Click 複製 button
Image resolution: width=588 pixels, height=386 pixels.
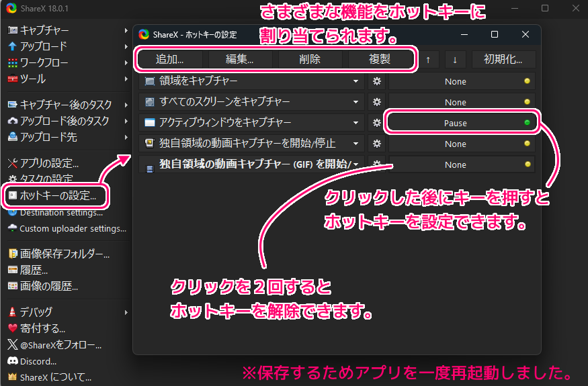click(x=380, y=59)
